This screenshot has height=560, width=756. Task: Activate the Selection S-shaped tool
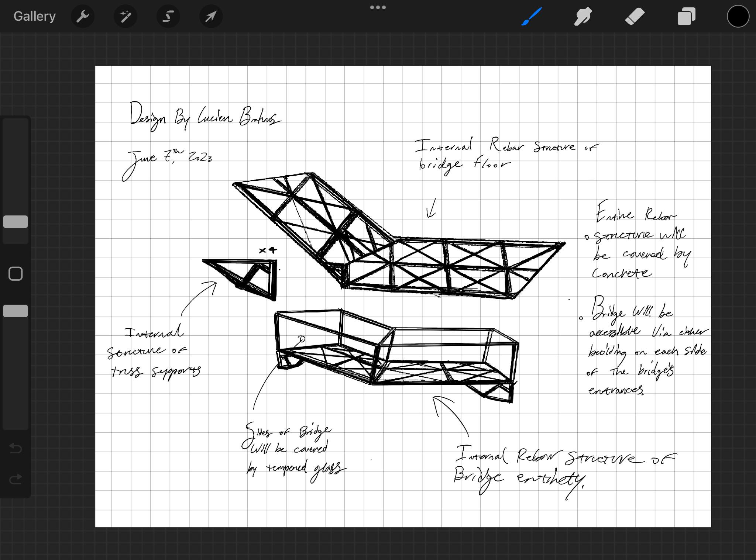[168, 16]
